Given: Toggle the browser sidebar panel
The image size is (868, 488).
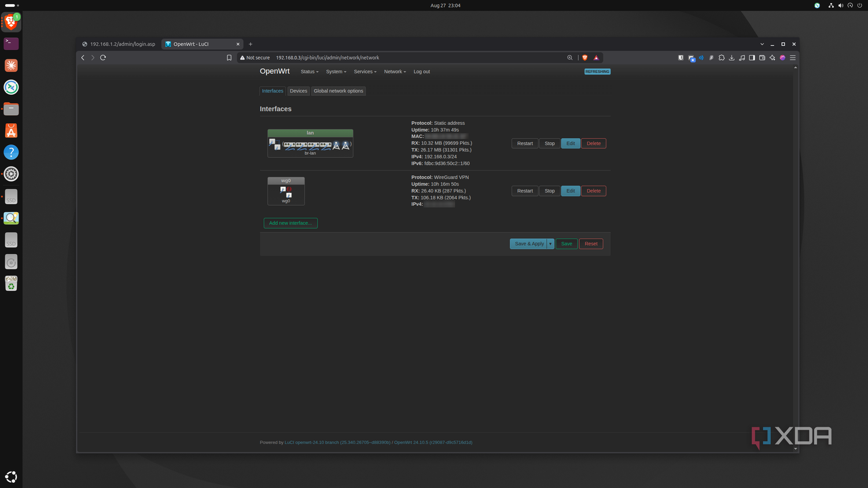Looking at the screenshot, I should click(x=752, y=58).
